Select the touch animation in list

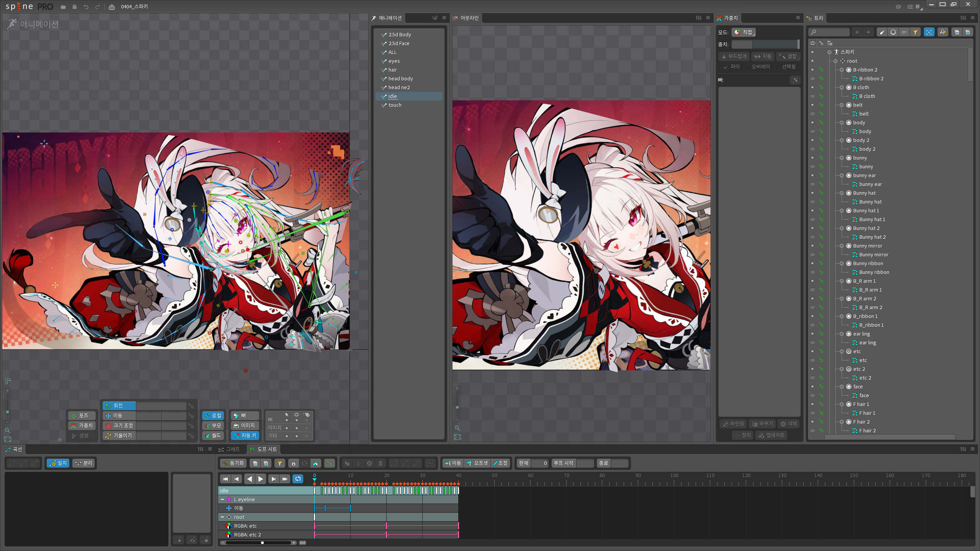pyautogui.click(x=395, y=105)
